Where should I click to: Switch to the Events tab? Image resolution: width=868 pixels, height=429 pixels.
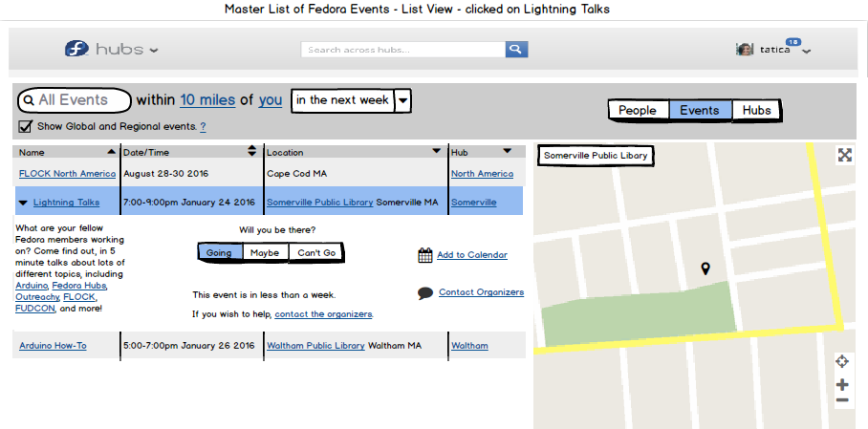pos(700,110)
